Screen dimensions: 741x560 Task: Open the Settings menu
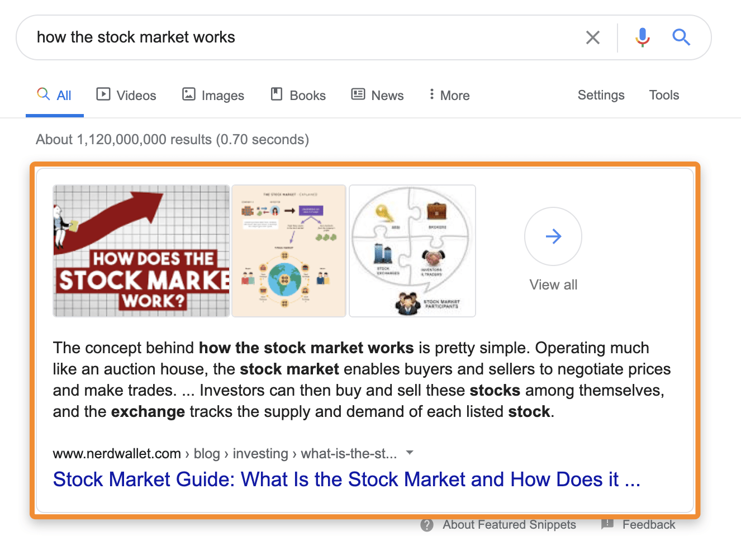(x=601, y=95)
